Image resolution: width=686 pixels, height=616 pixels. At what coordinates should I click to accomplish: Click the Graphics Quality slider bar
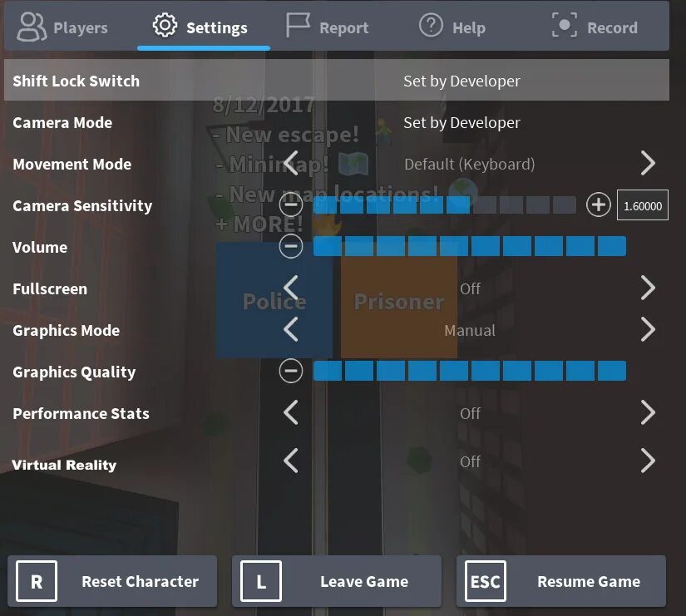(470, 371)
